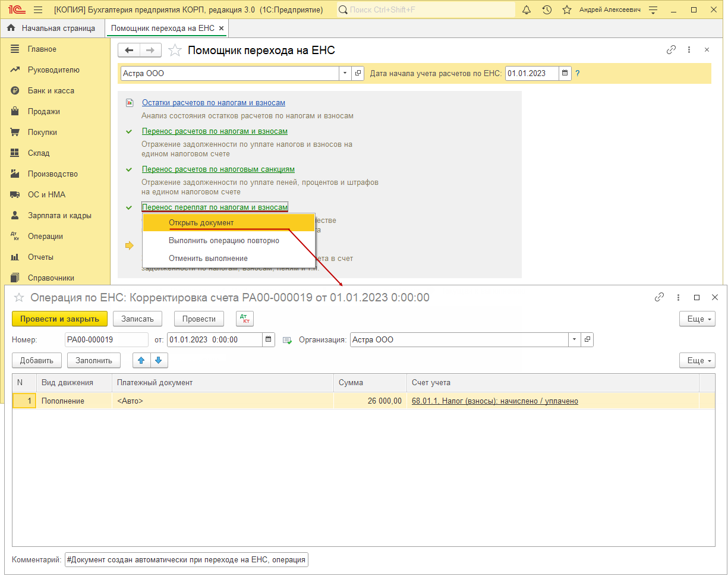The height and width of the screenshot is (576, 728).
Task: Open the top Еще dropdown in document
Action: click(698, 319)
